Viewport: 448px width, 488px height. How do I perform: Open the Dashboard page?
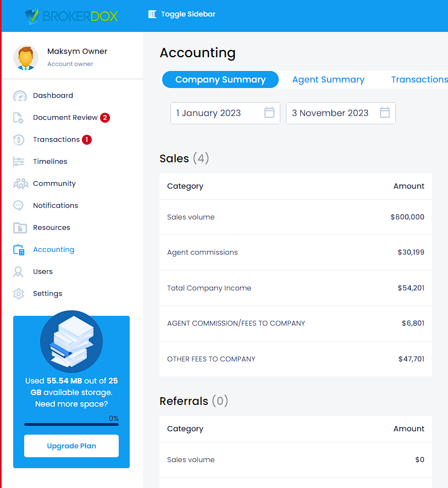tap(53, 96)
